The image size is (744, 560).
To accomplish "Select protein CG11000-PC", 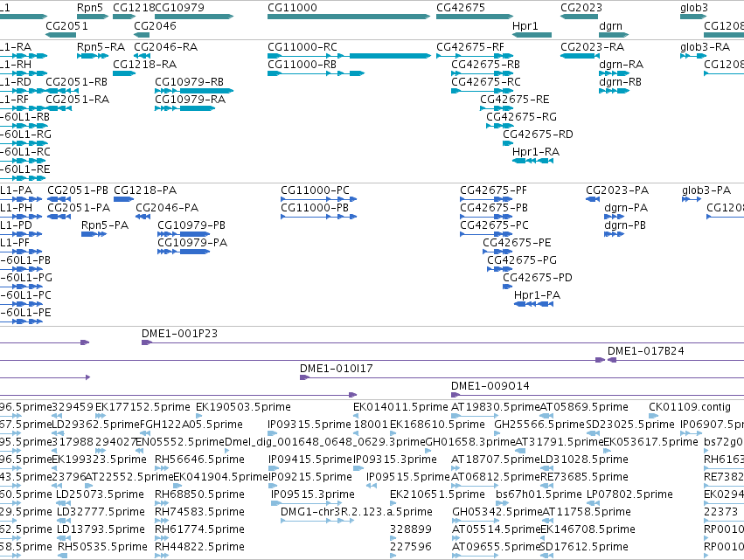I will point(315,190).
